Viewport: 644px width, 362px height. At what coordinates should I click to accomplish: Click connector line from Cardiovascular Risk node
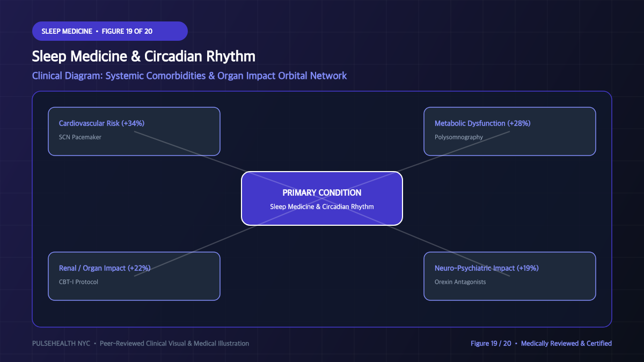pyautogui.click(x=188, y=151)
